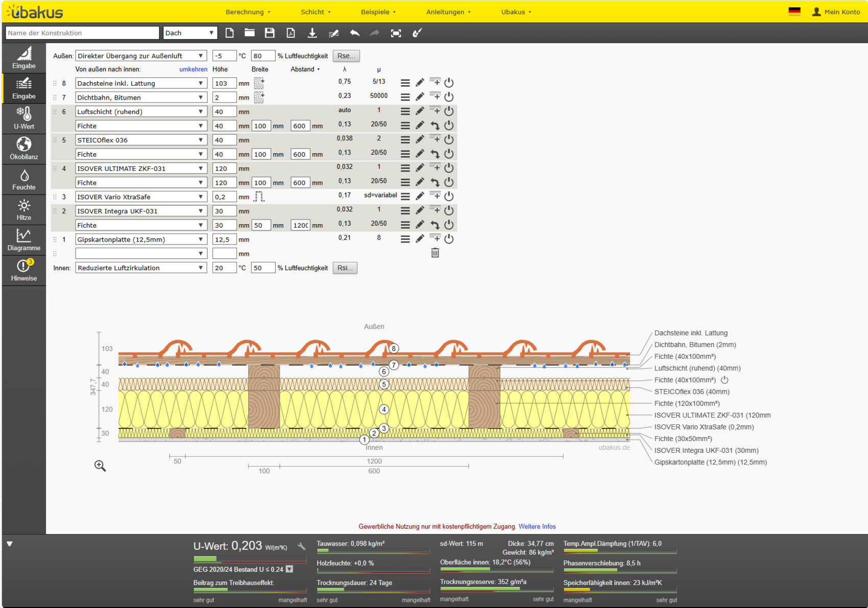
Task: Edit the Dachsteine inkl. Lattung layer
Action: [420, 83]
